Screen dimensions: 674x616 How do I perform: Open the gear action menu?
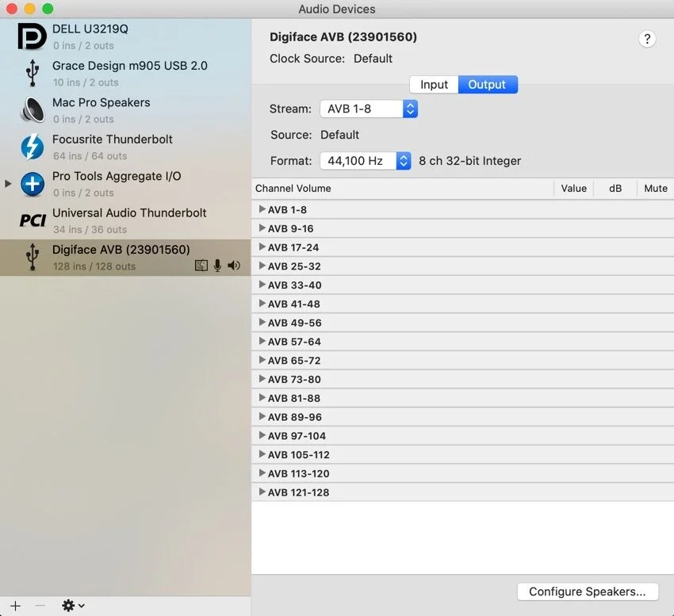73,606
